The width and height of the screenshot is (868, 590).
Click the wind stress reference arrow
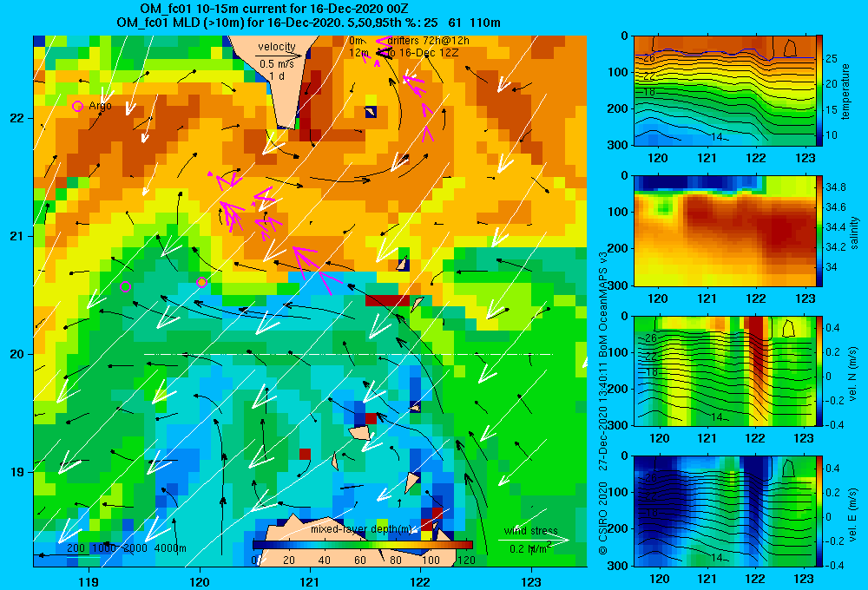click(x=533, y=540)
